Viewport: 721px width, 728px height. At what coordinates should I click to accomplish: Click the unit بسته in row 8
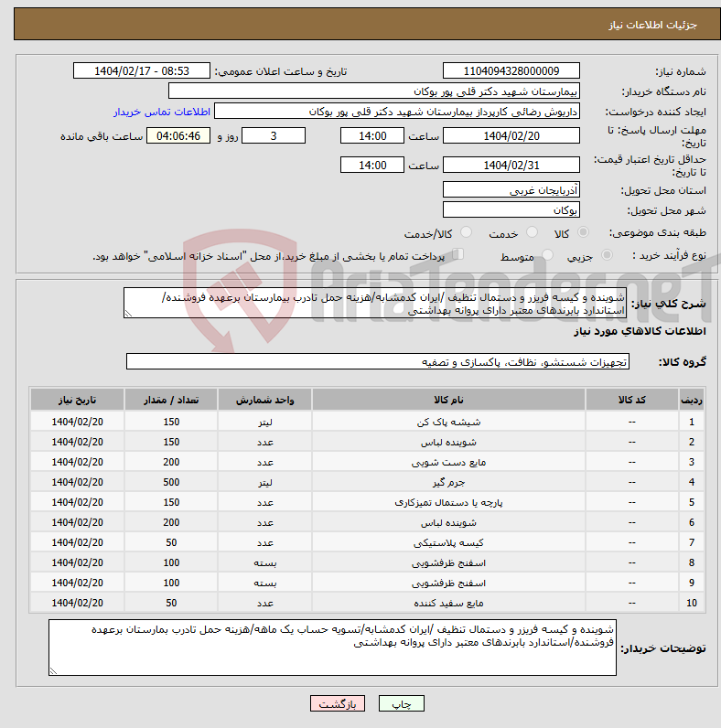coord(264,562)
